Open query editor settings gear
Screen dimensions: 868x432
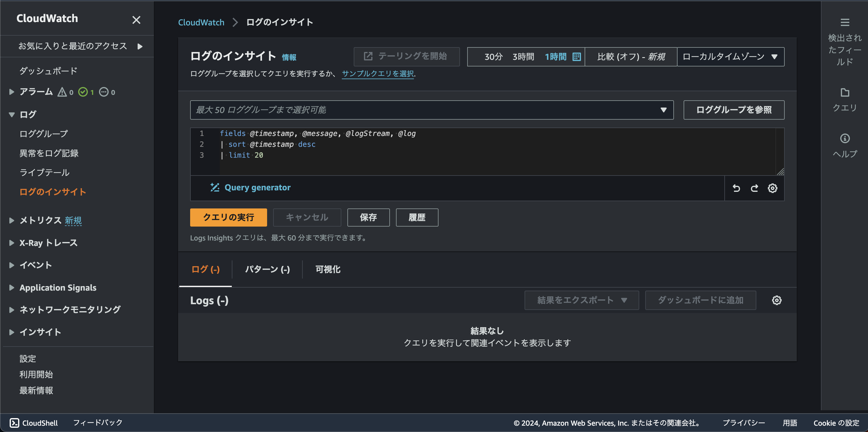pyautogui.click(x=773, y=188)
